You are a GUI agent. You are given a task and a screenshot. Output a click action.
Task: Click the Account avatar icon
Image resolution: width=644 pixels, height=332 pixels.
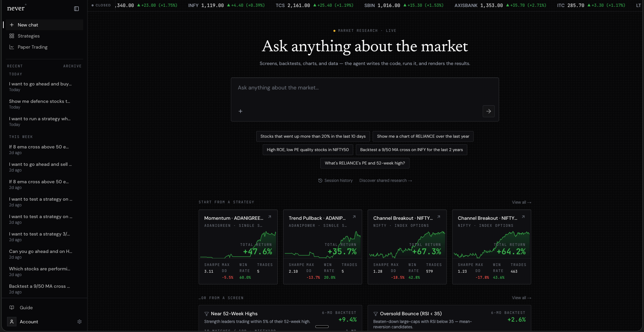[x=12, y=322]
